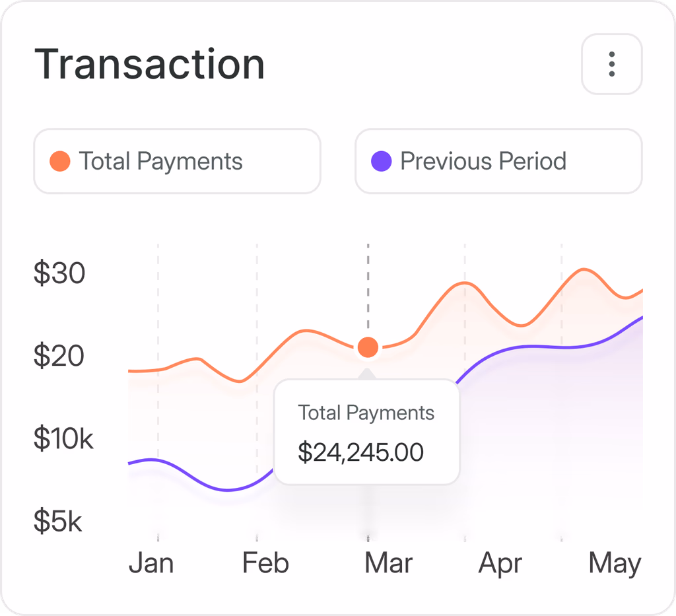Click the Transaction card title
676x616 pixels.
coord(150,64)
